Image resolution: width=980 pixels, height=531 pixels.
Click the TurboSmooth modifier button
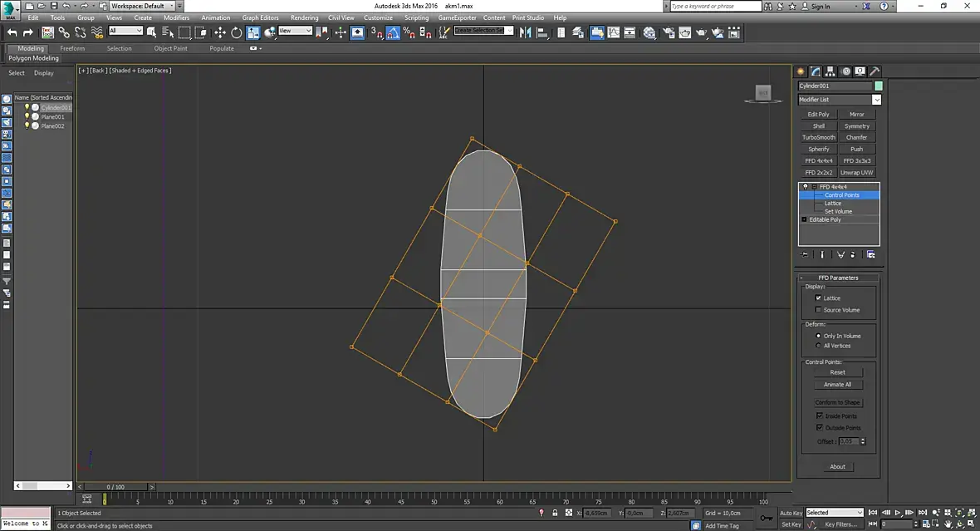click(818, 138)
